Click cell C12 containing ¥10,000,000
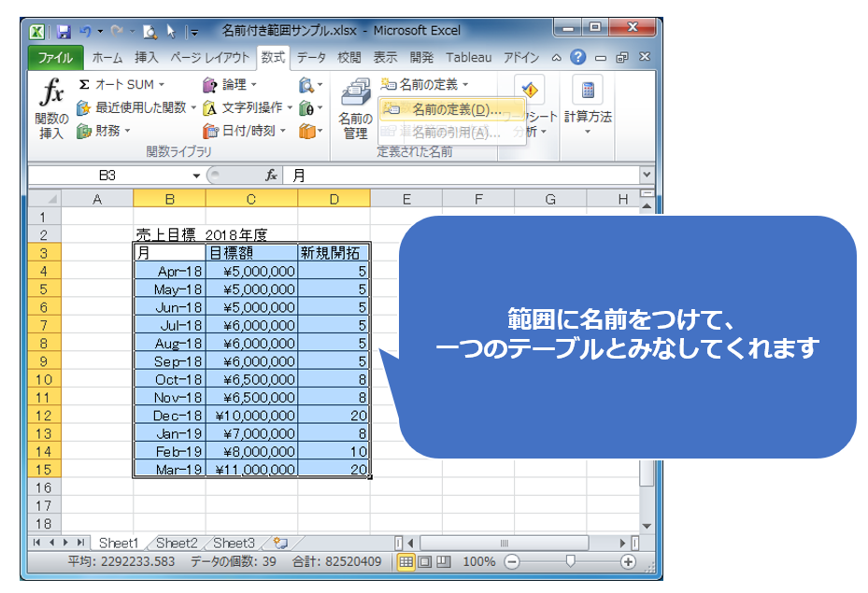The image size is (868, 593). coord(251,416)
